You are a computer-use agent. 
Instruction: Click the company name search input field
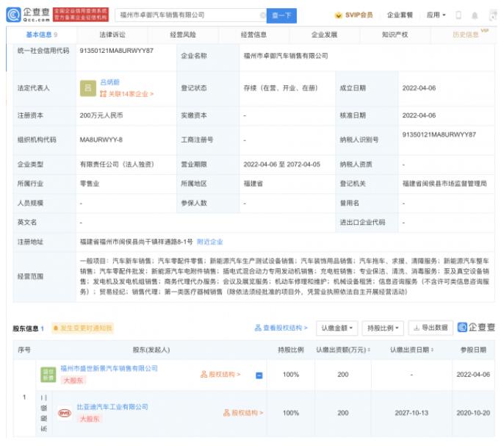tap(187, 15)
